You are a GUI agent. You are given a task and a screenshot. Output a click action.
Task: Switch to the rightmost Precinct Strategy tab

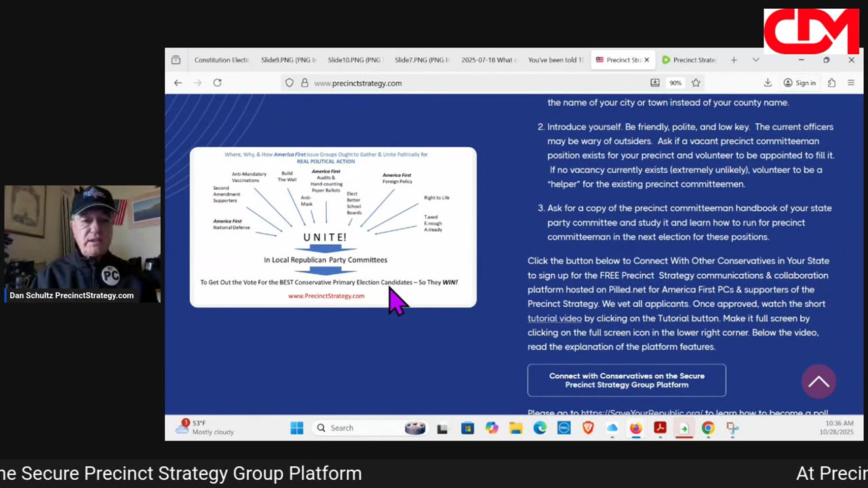(x=689, y=60)
